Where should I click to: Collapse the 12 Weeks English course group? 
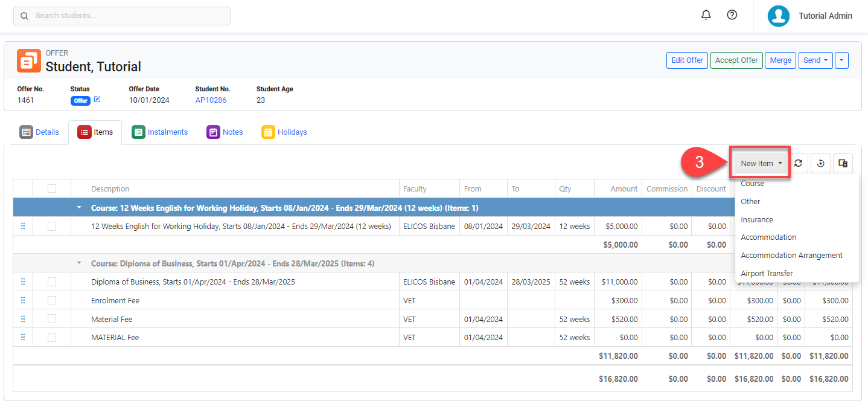(x=78, y=208)
